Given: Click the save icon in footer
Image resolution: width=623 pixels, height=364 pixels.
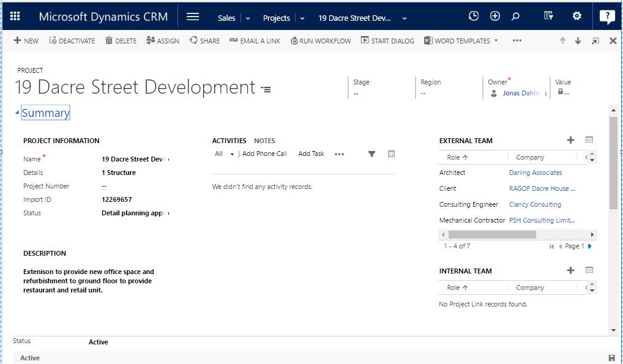Looking at the screenshot, I should 612,358.
